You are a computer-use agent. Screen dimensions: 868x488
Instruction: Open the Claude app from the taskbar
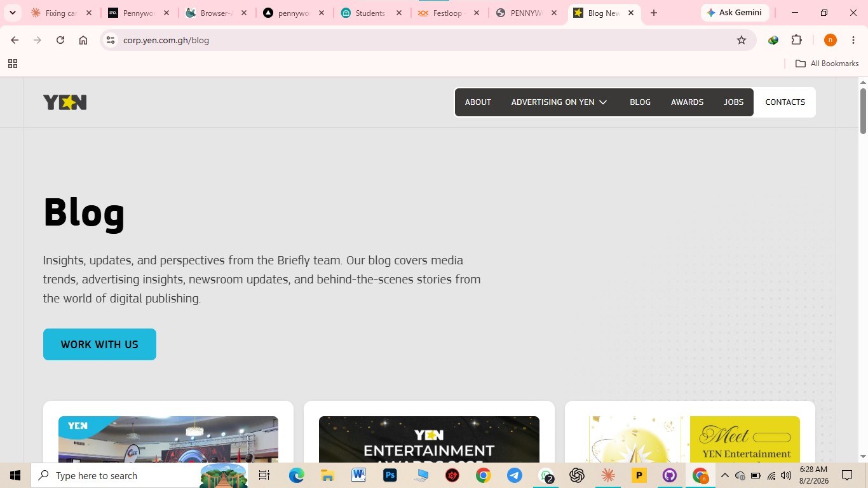[608, 475]
